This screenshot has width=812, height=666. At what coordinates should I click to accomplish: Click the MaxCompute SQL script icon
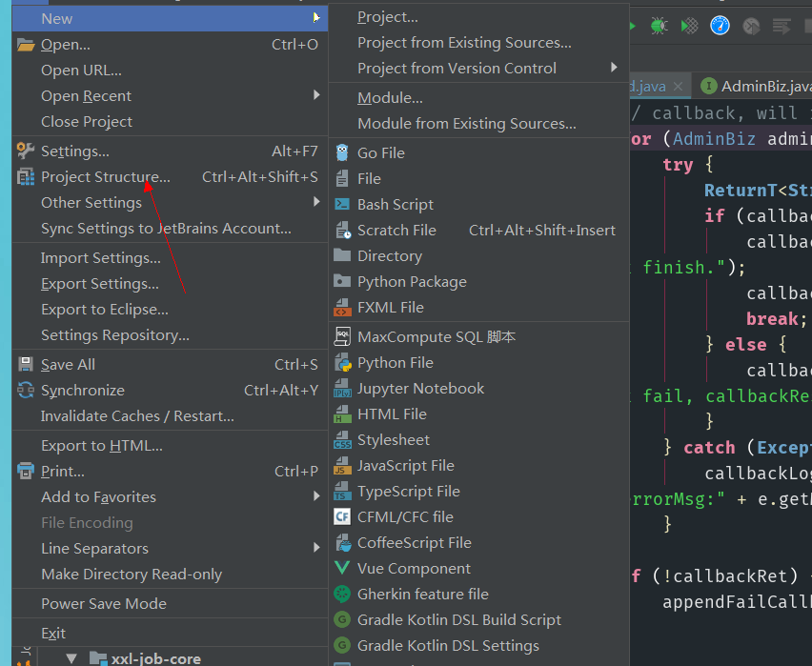pos(342,336)
